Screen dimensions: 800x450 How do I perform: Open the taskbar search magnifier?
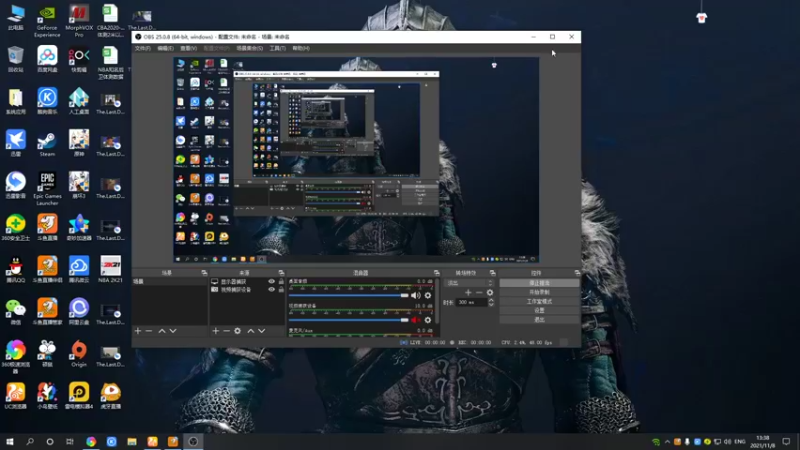click(30, 441)
